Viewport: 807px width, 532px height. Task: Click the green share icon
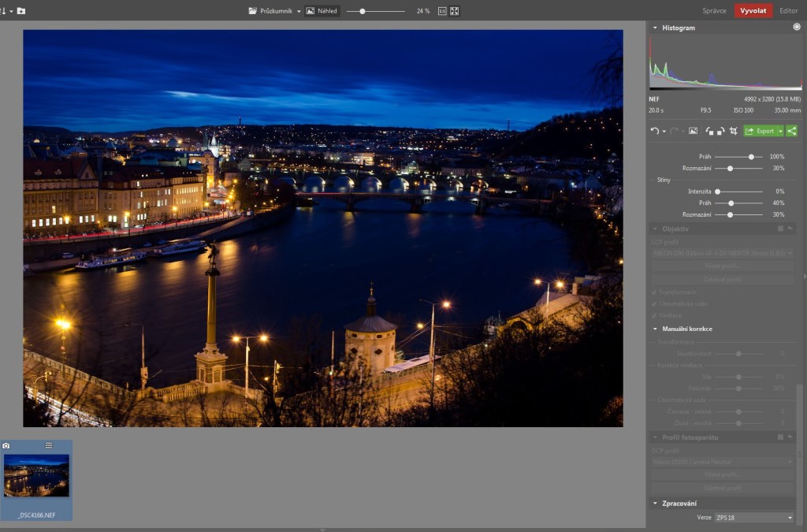tap(791, 131)
